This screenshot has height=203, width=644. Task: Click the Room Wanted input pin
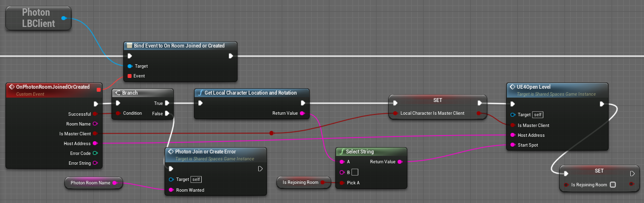[x=171, y=190]
